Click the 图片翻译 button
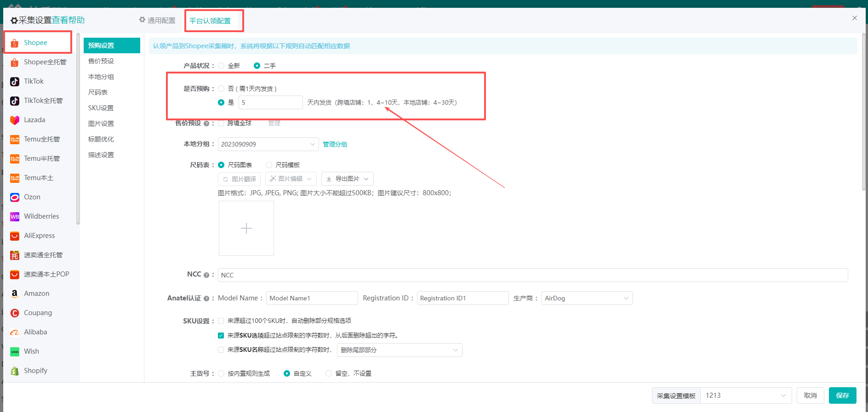 point(239,179)
